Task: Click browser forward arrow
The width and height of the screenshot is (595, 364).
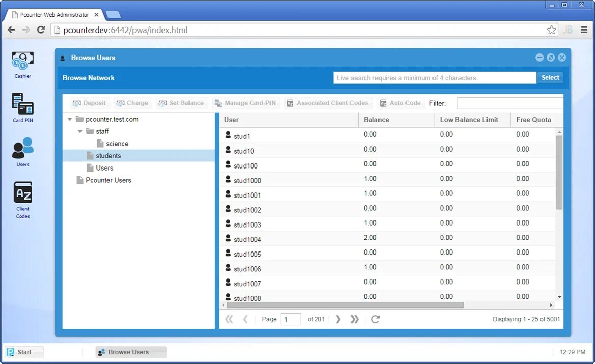Action: click(26, 30)
